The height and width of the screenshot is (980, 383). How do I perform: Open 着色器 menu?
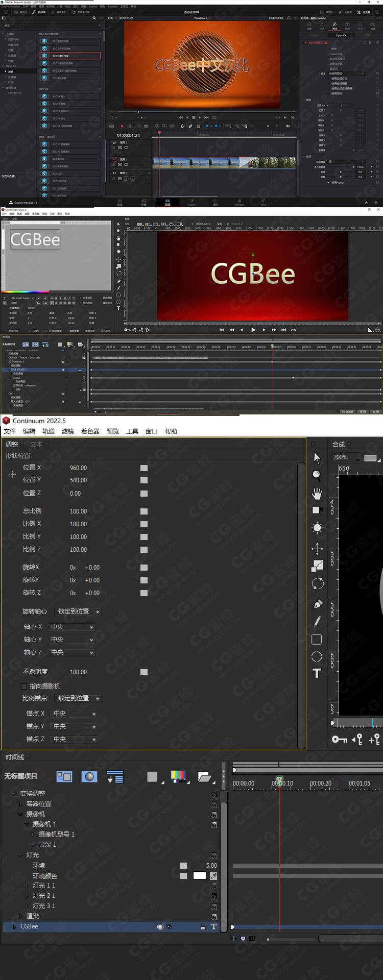(x=90, y=431)
